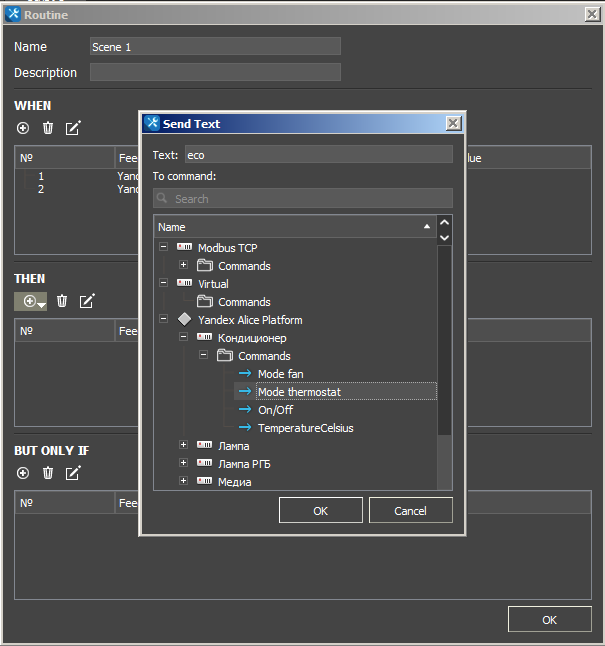Click the edit icon in WHEN section
The height and width of the screenshot is (646, 605).
pos(73,128)
